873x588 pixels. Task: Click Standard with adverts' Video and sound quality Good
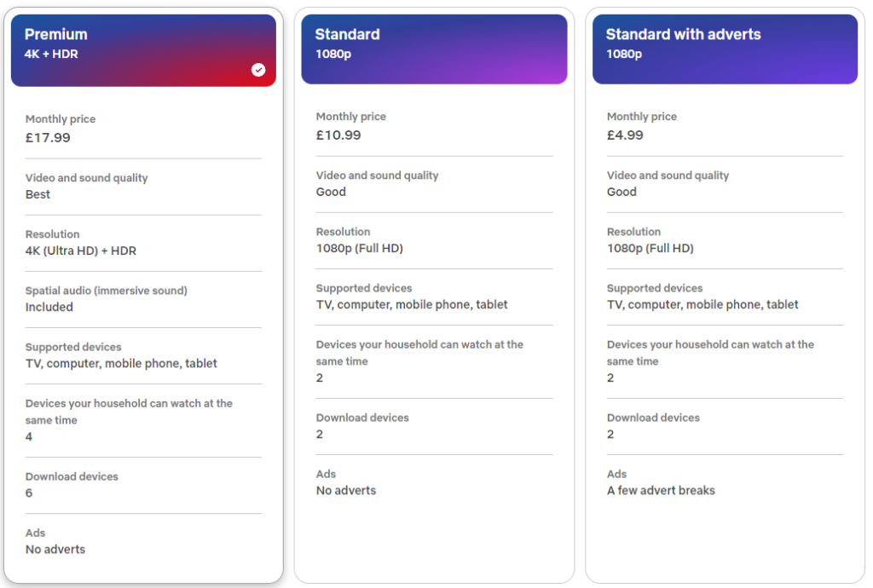click(622, 192)
